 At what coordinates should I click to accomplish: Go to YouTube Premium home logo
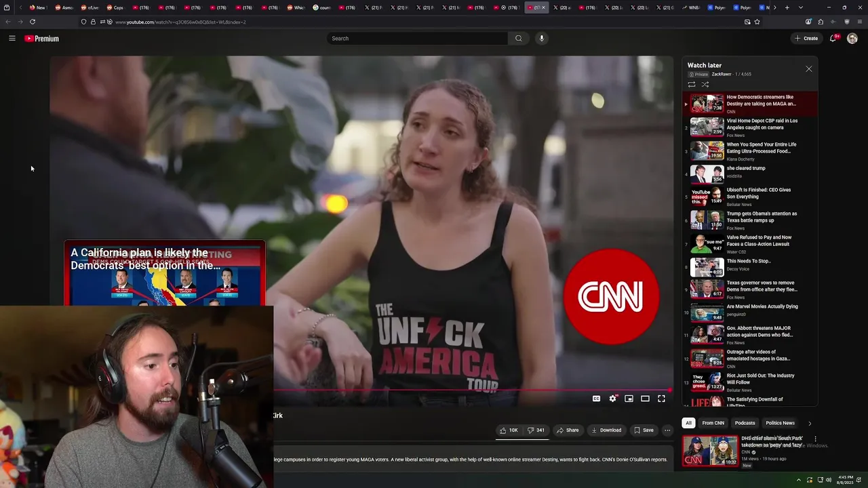42,39
